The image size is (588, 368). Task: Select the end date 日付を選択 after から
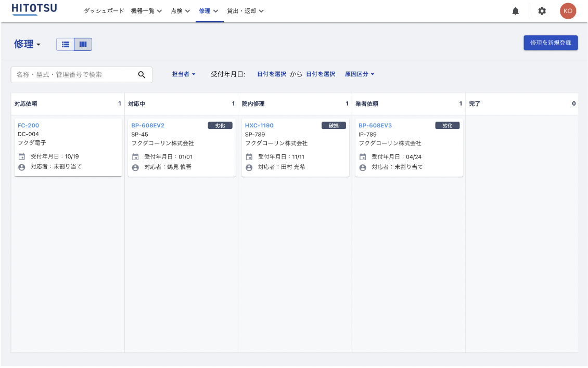click(321, 74)
